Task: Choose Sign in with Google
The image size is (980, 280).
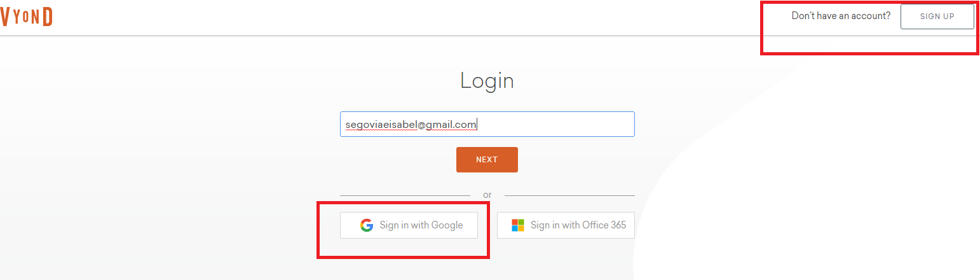Action: 409,225
